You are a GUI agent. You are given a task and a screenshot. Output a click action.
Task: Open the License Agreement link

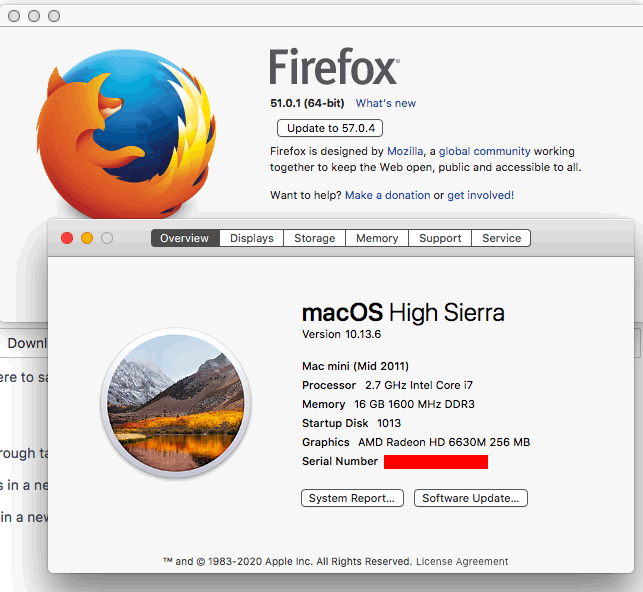point(462,561)
